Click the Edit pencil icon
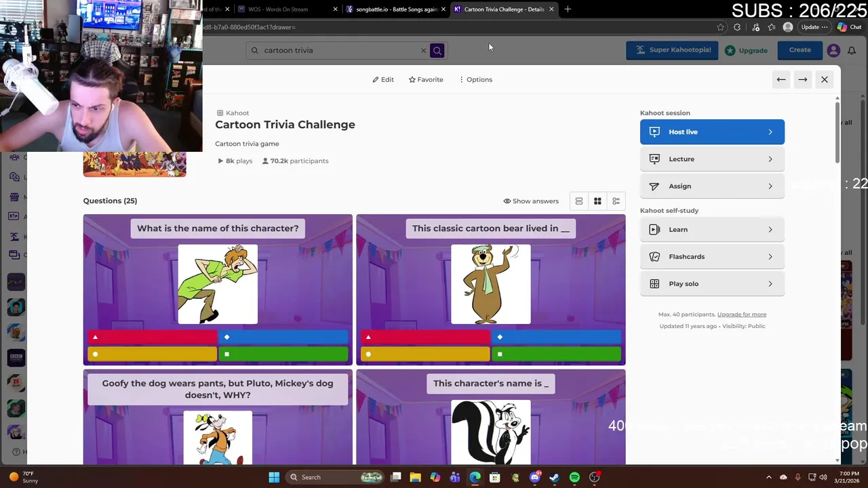 point(376,79)
